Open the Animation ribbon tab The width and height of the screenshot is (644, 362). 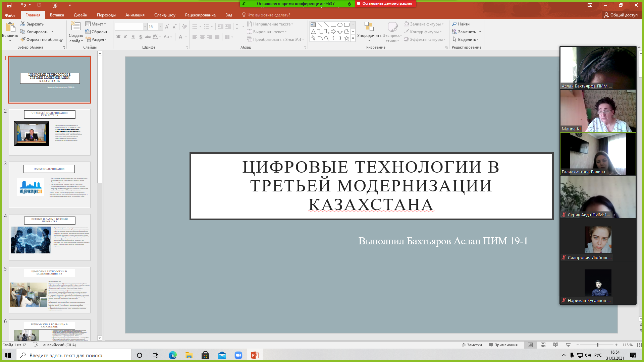tap(135, 15)
